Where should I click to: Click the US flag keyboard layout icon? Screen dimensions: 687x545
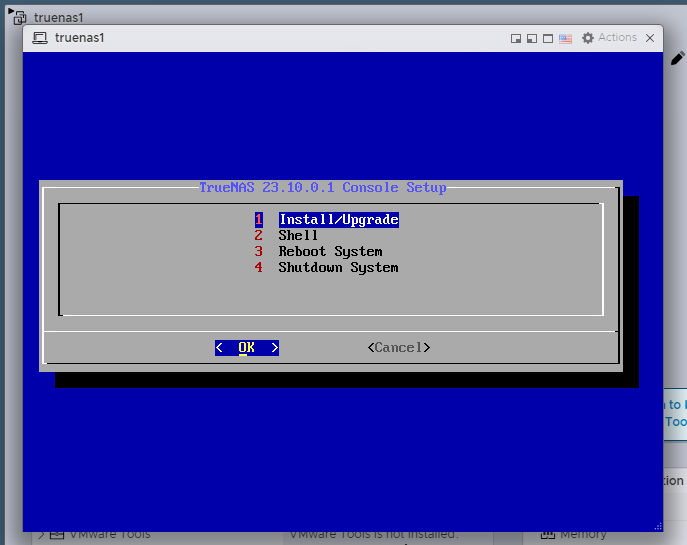point(565,38)
